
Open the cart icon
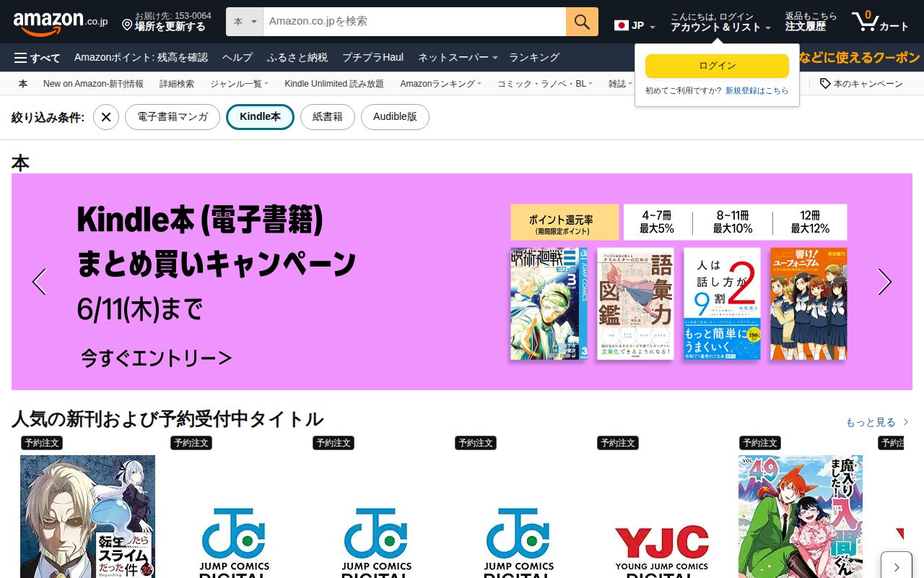(x=880, y=22)
